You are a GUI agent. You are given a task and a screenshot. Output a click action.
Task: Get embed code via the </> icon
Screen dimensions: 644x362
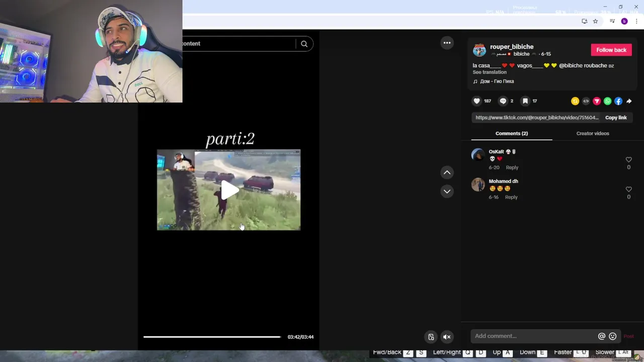coord(586,101)
